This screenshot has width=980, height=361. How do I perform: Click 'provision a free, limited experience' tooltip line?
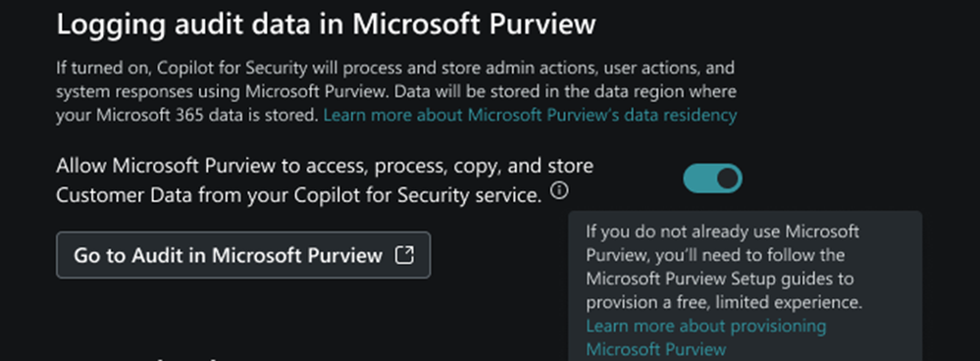724,302
